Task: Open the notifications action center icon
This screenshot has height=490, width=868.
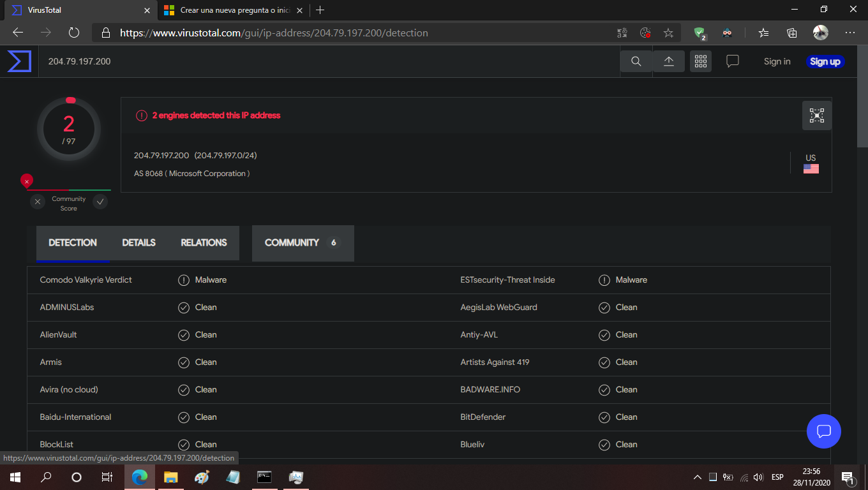Action: tap(848, 477)
